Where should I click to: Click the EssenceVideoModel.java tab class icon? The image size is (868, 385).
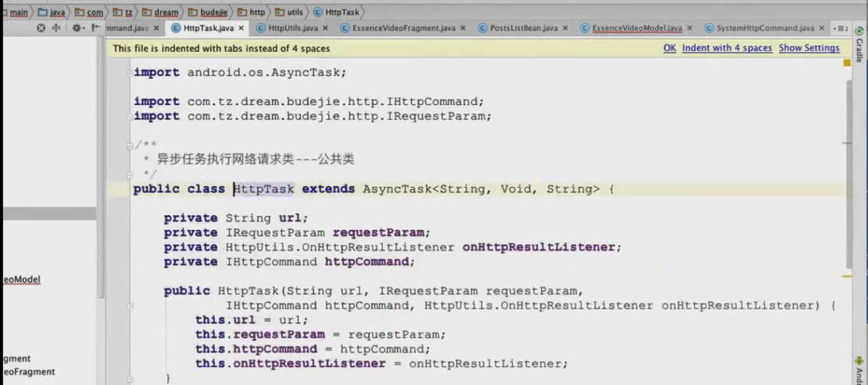(585, 28)
